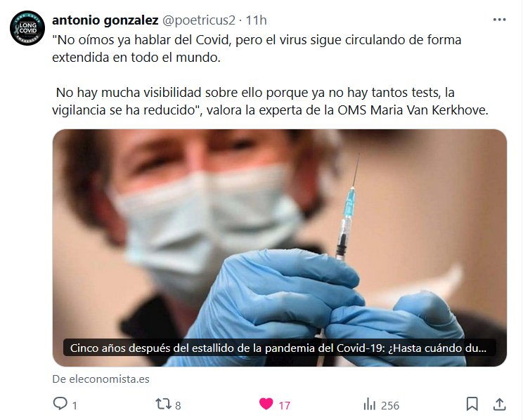Repost the tweet via the retweet icon
This screenshot has width=523, height=420.
pyautogui.click(x=163, y=404)
